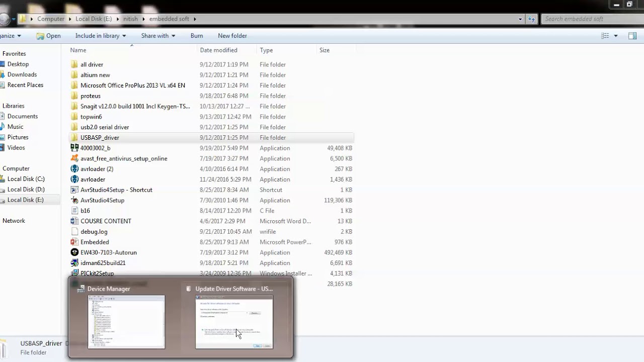Open the Organize dropdown menu

pos(11,36)
